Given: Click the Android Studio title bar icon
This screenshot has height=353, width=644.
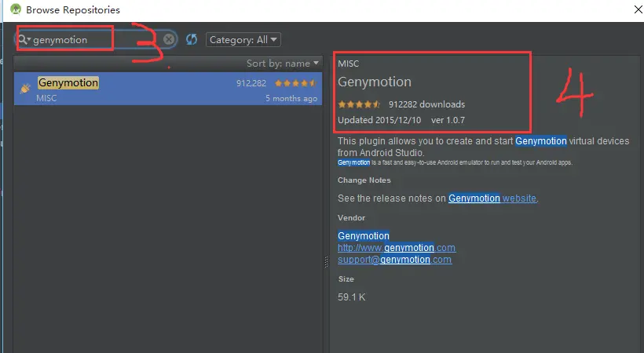Looking at the screenshot, I should pos(16,9).
